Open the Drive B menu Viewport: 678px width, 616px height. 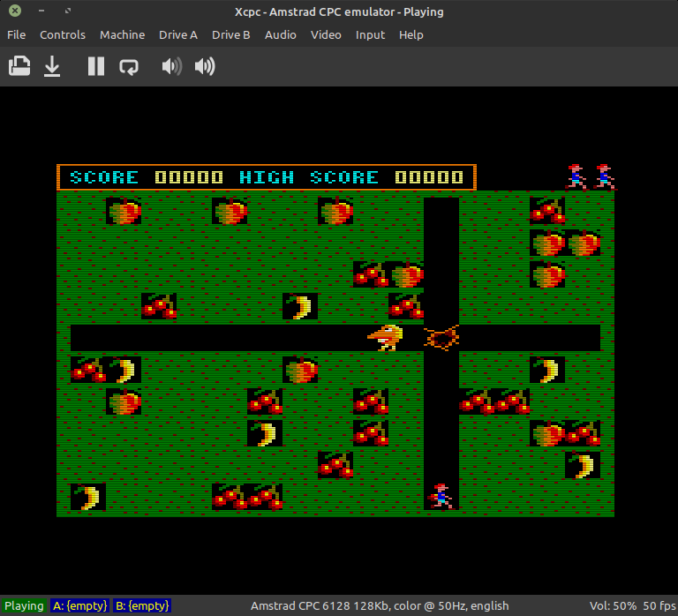coord(231,35)
